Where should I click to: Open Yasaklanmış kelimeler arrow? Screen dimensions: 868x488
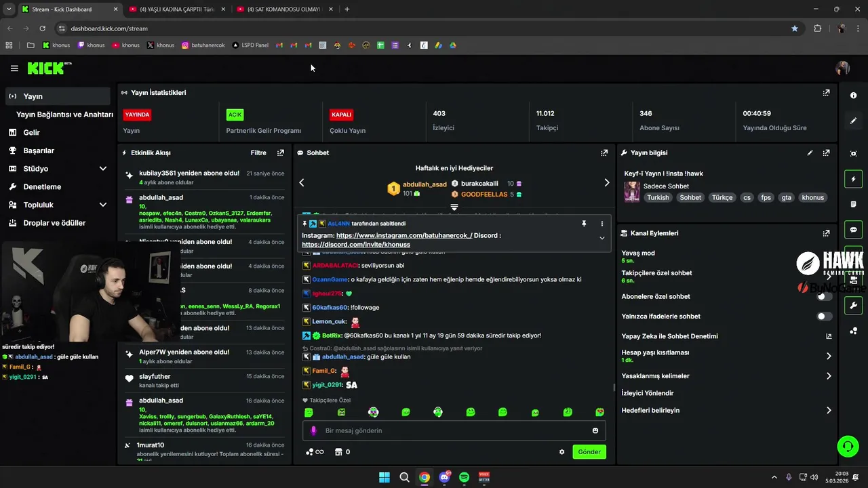(x=829, y=376)
